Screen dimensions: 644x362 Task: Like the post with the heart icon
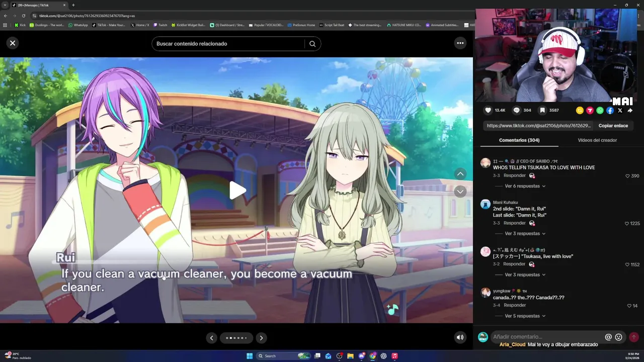488,110
